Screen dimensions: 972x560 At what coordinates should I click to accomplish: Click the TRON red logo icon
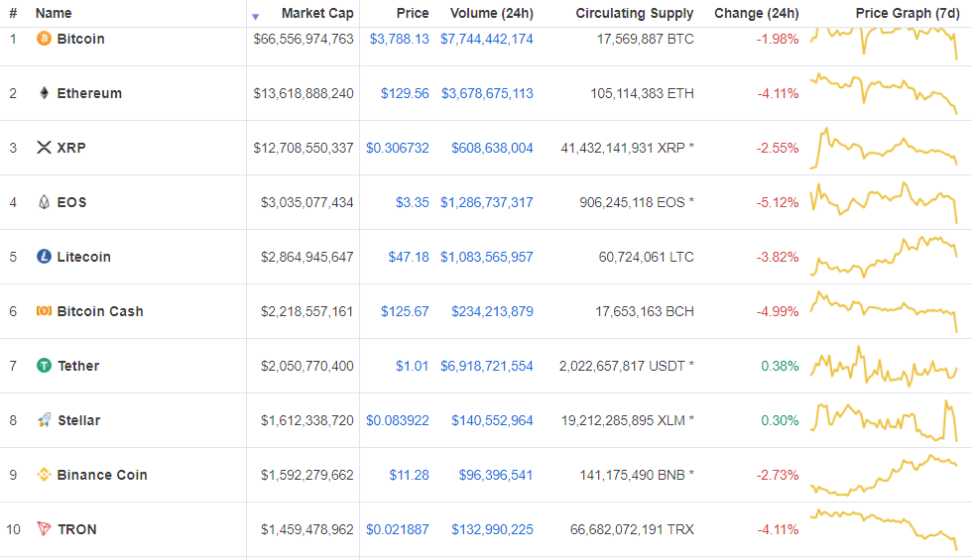click(44, 529)
